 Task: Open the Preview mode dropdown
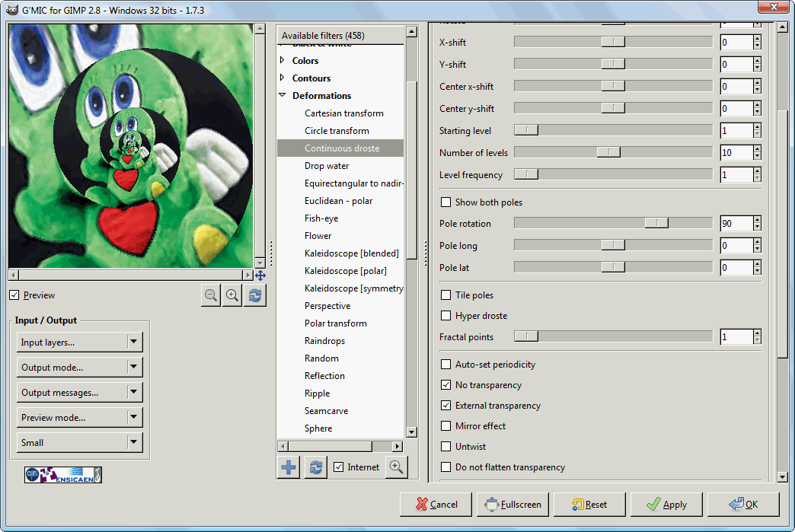80,418
